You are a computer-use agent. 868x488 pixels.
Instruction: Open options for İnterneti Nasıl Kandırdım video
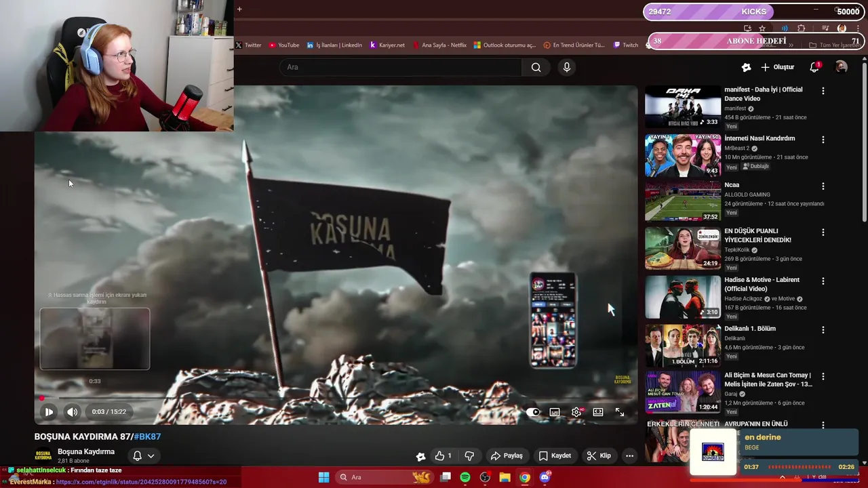[x=823, y=140]
